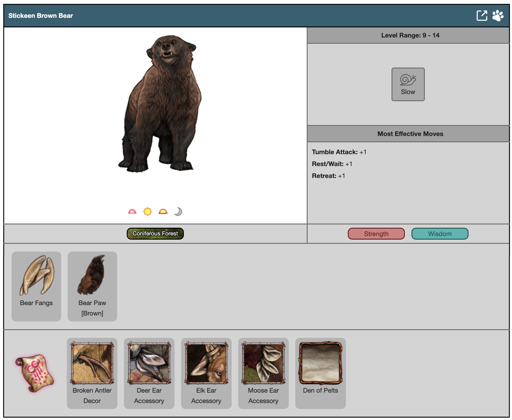Click the crescent moon night icon

178,212
